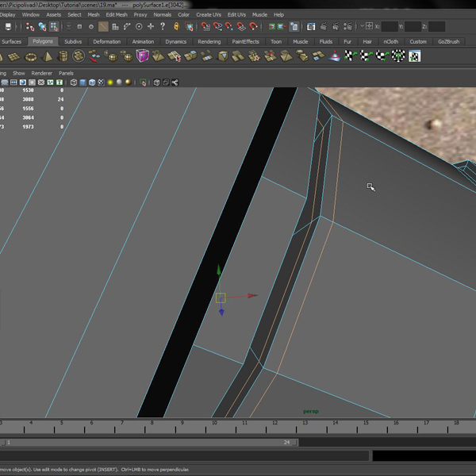
Task: Click the input connections icon
Action: click(x=271, y=27)
